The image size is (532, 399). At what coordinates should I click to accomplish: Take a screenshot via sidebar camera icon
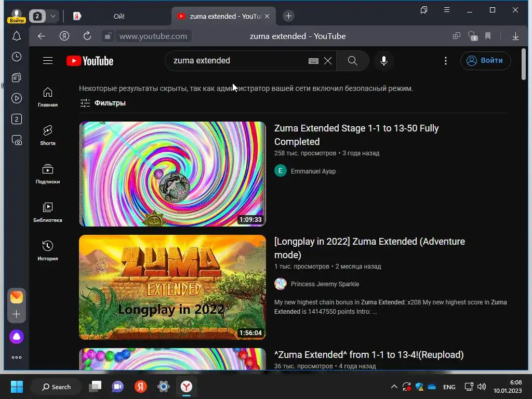pyautogui.click(x=16, y=140)
